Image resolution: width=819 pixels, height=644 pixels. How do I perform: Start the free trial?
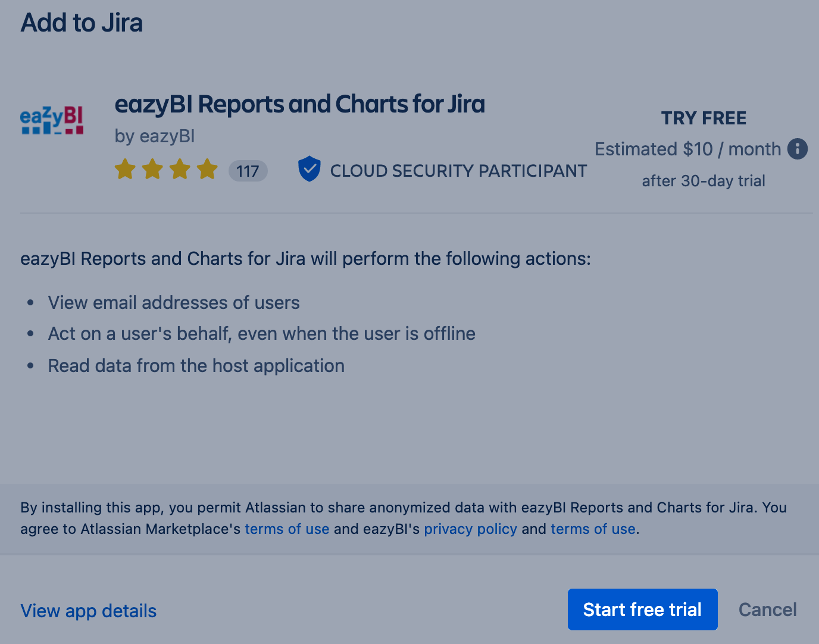(643, 609)
